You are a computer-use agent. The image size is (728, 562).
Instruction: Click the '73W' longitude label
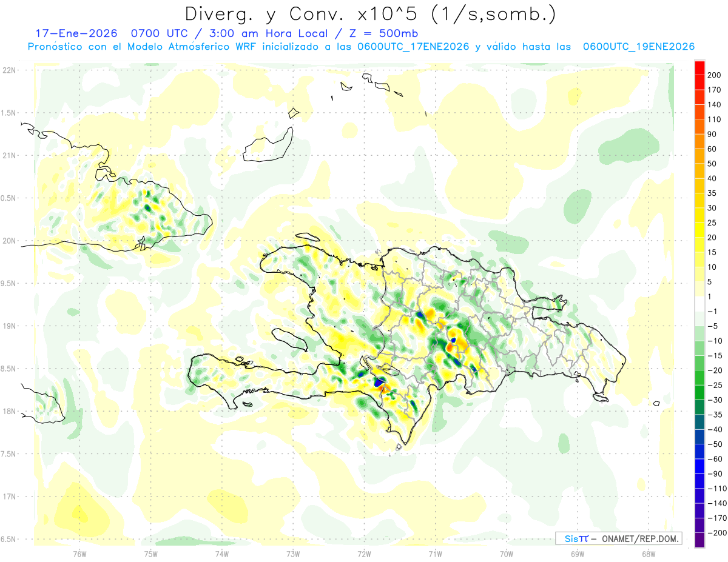[293, 554]
